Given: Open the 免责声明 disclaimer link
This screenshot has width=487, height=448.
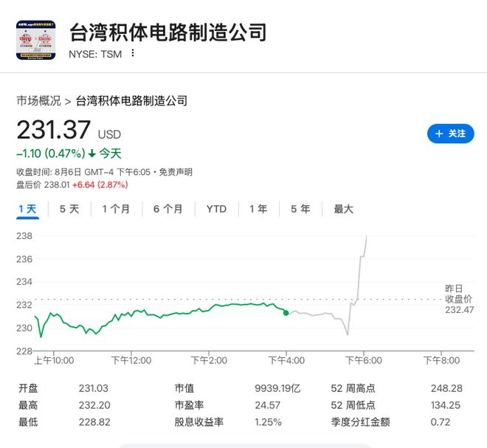Looking at the screenshot, I should pos(176,172).
